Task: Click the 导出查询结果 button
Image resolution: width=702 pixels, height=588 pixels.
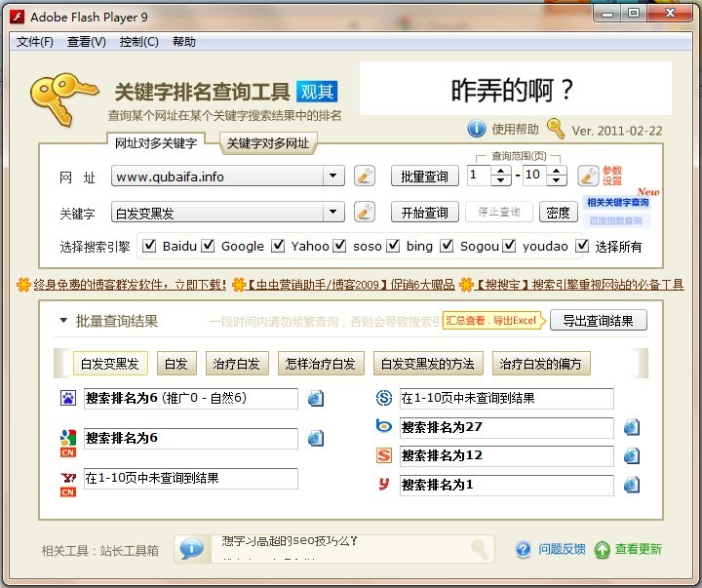Action: click(598, 321)
